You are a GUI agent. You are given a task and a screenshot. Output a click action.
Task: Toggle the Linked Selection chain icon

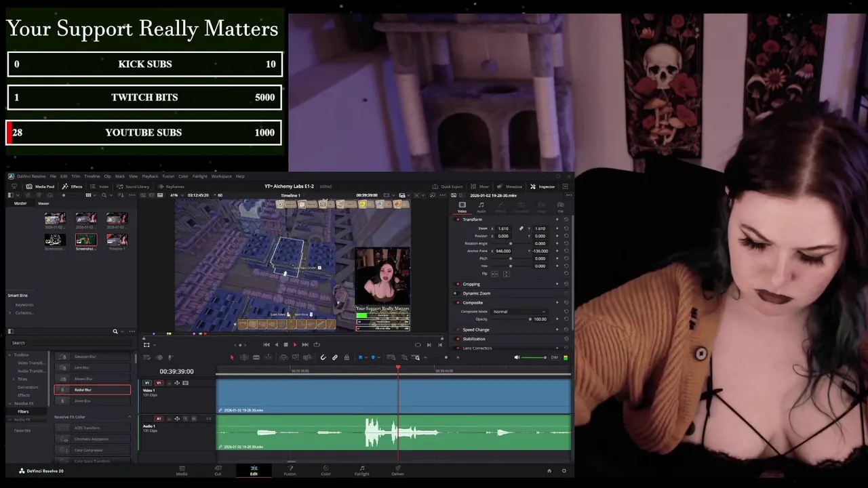tap(335, 357)
